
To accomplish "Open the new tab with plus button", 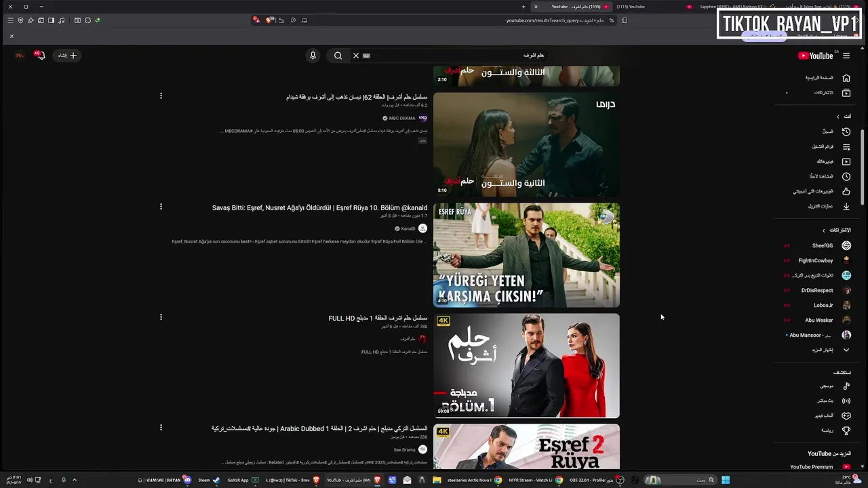I will 523,7.
